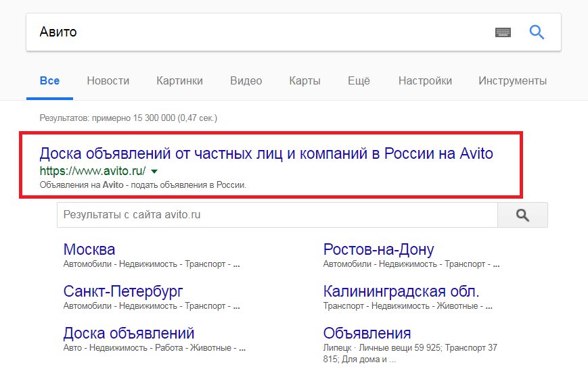Viewport: 588px width, 371px height.
Task: Select the Все tab
Action: 49,81
